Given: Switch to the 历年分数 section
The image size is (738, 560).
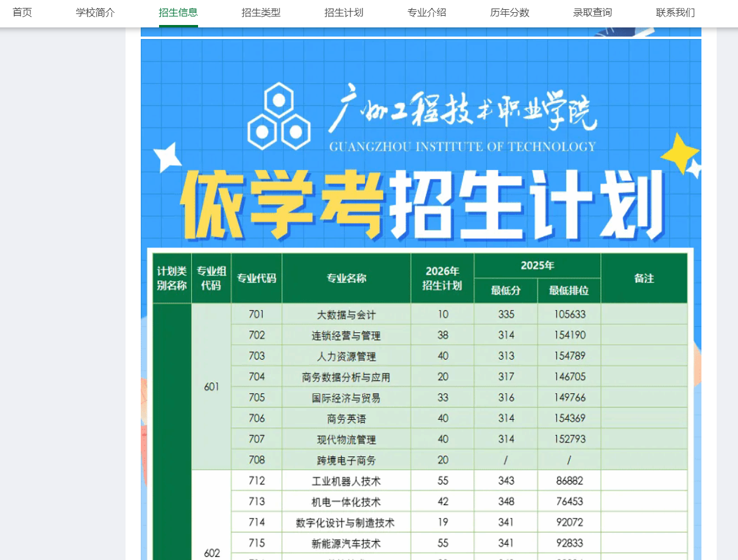Looking at the screenshot, I should point(509,12).
